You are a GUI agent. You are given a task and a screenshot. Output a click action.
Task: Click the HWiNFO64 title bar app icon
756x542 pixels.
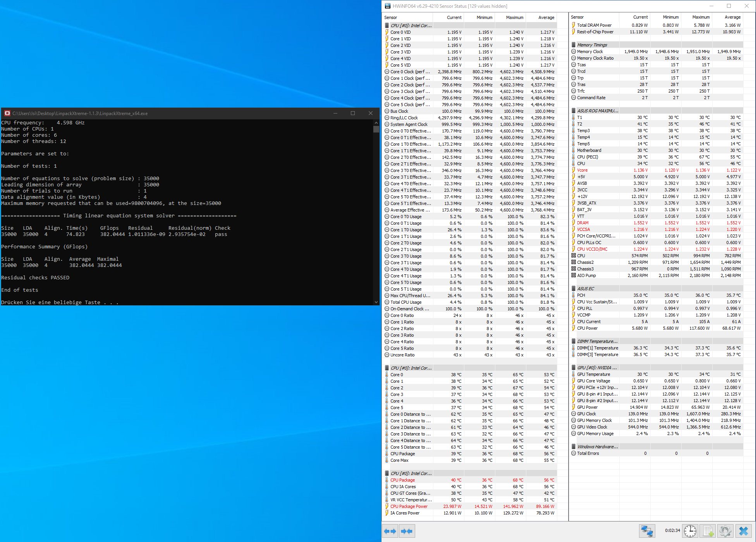(x=388, y=6)
